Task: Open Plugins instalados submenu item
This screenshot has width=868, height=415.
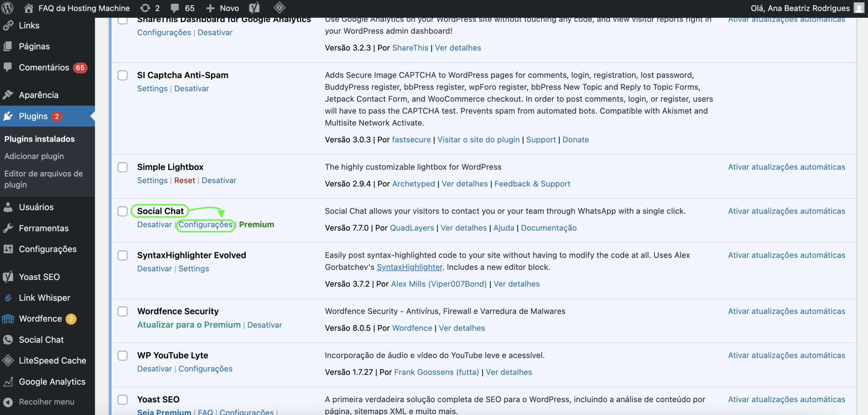Action: 39,139
